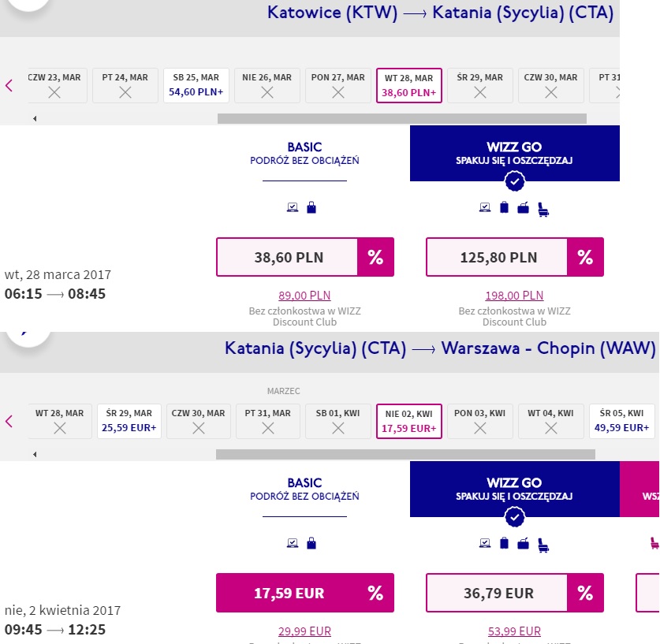Click return flight time 09:45 → 12:25
Viewport: 660px width, 644px height.
pyautogui.click(x=55, y=629)
